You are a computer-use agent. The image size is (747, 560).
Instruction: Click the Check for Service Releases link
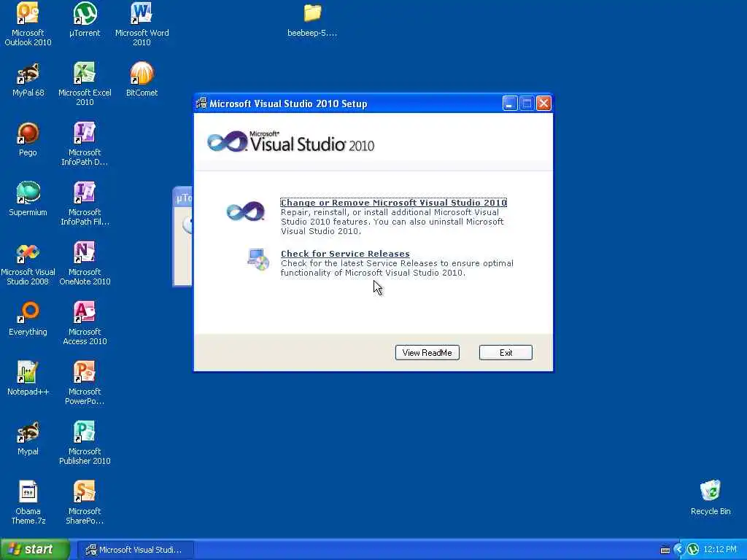tap(345, 254)
